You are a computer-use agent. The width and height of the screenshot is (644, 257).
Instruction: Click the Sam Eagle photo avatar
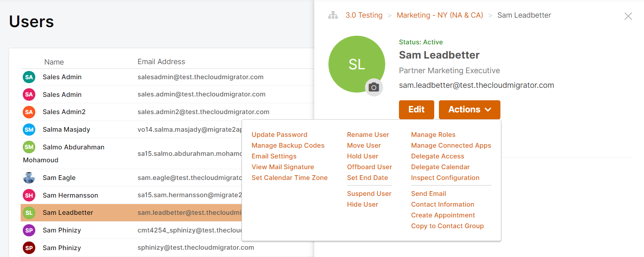tap(29, 177)
